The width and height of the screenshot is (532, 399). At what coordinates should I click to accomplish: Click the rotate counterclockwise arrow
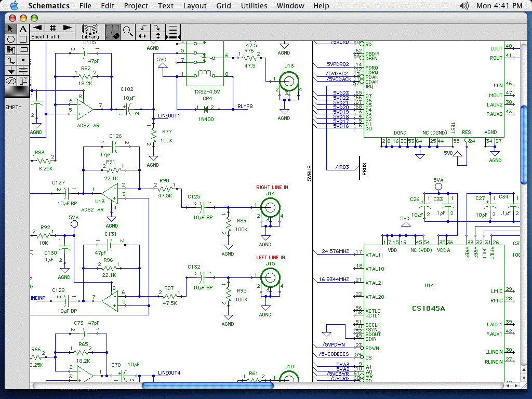(x=142, y=28)
